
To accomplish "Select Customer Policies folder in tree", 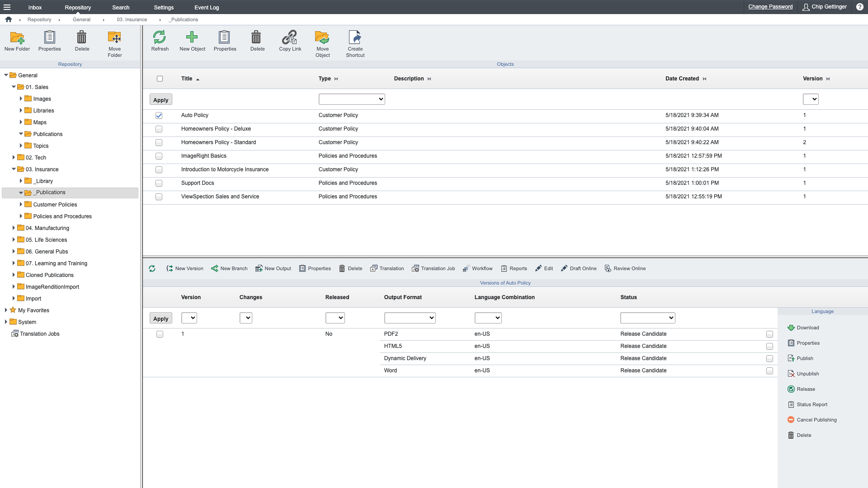I will point(55,205).
